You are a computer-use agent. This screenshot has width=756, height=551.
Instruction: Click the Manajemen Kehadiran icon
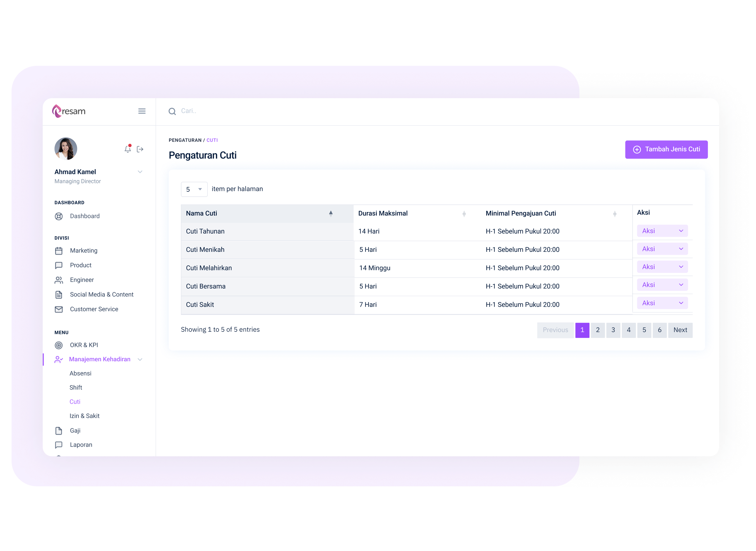point(58,359)
